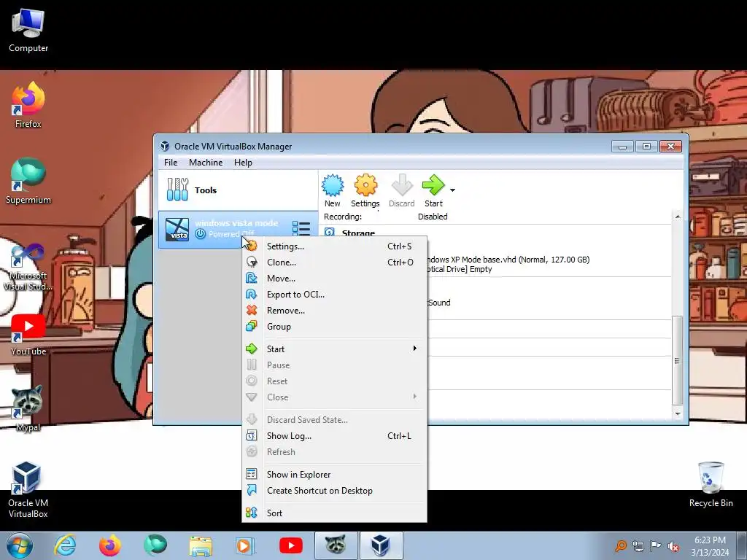Choose Move... in the context menu

[334, 279]
